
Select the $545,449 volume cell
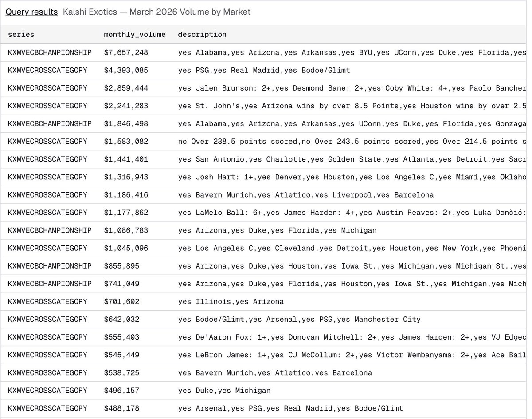121,355
